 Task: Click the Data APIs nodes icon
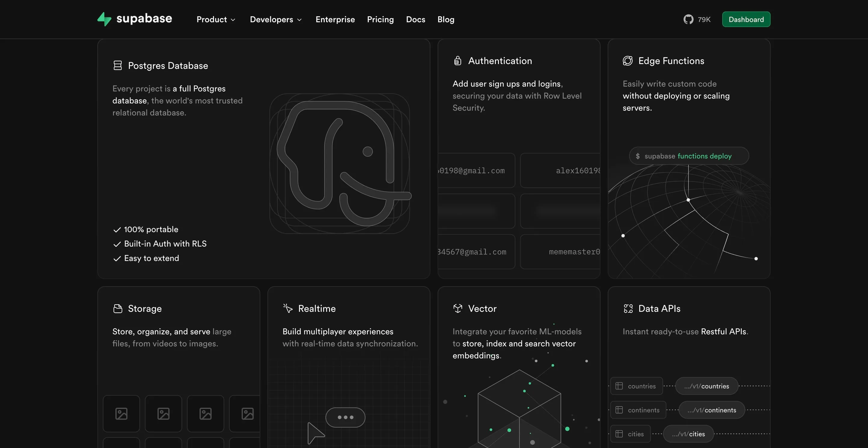coord(628,308)
